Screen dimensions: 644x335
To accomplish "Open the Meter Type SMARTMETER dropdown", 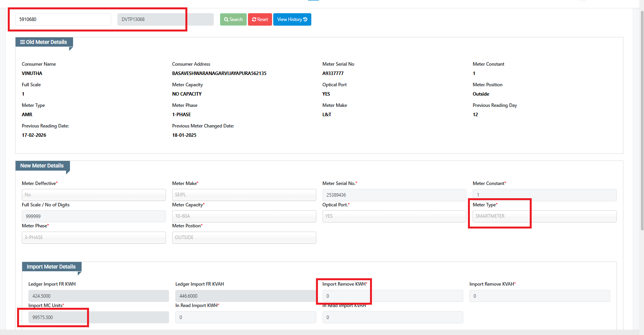I will coord(544,216).
